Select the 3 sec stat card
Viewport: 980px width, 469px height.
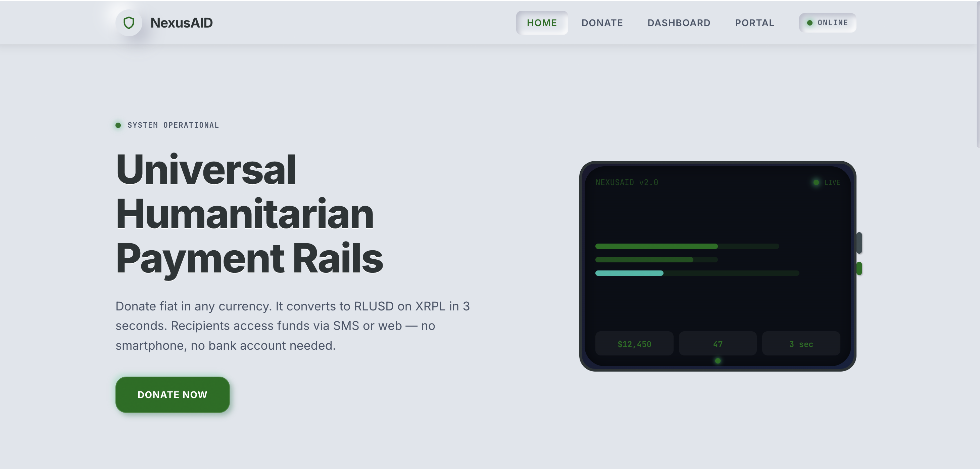pos(801,344)
